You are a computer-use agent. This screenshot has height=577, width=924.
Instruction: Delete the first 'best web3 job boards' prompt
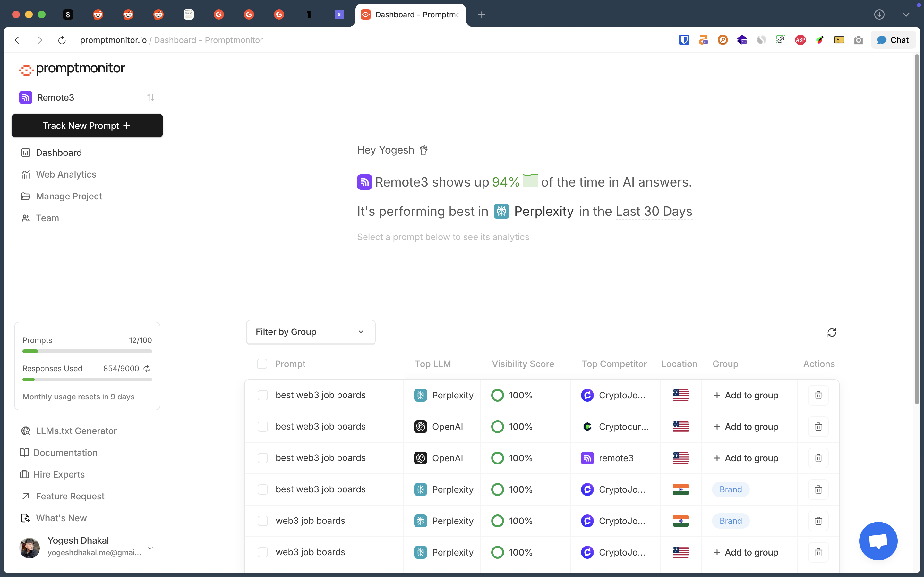pos(818,395)
